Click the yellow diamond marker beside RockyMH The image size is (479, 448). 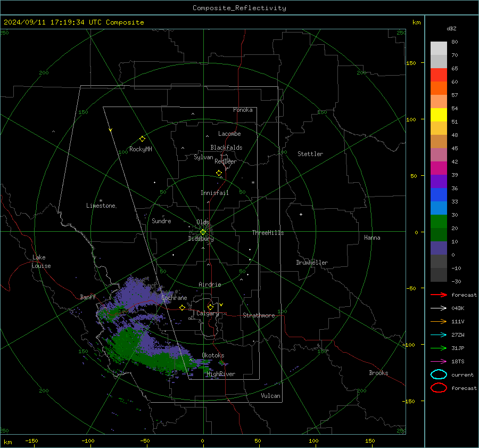tap(142, 139)
